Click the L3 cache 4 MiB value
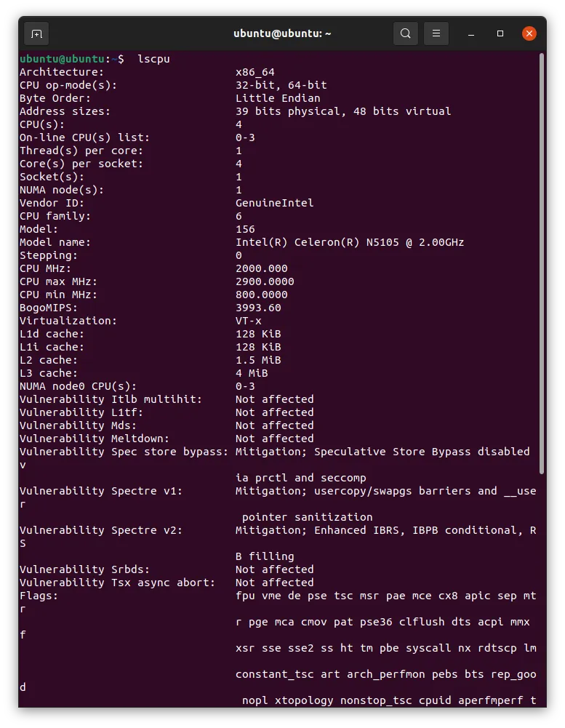The width and height of the screenshot is (565, 728). (251, 373)
